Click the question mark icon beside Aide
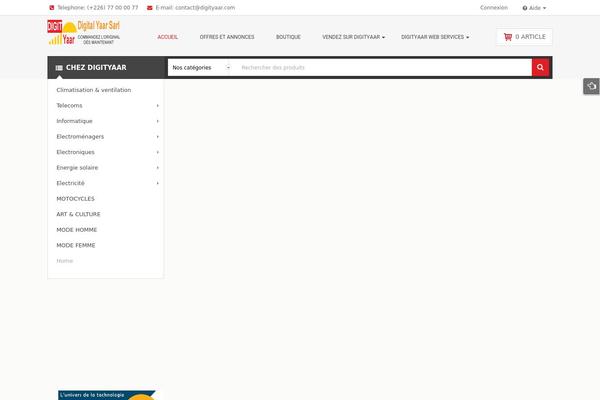Viewport: 600px width, 400px height. click(x=525, y=8)
